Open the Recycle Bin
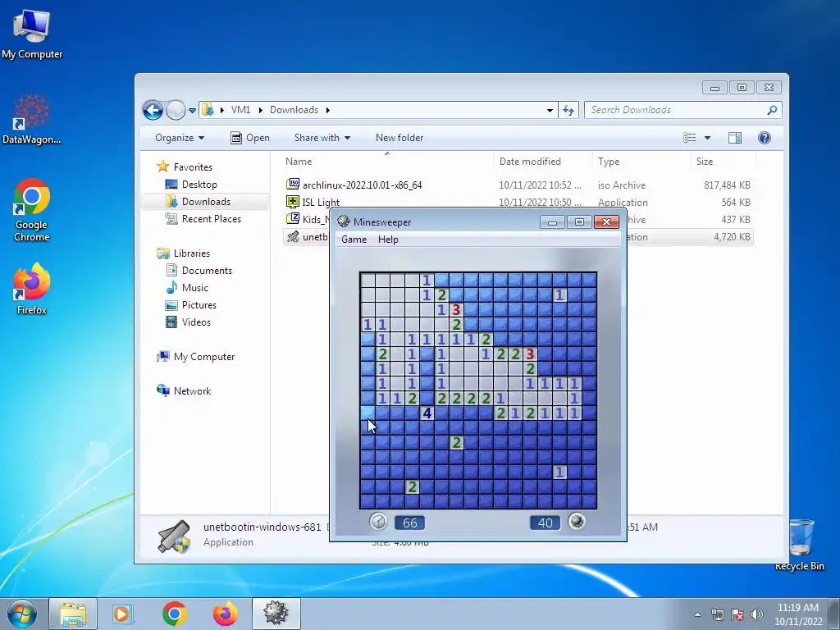Screen dimensions: 840x630 coord(800,545)
